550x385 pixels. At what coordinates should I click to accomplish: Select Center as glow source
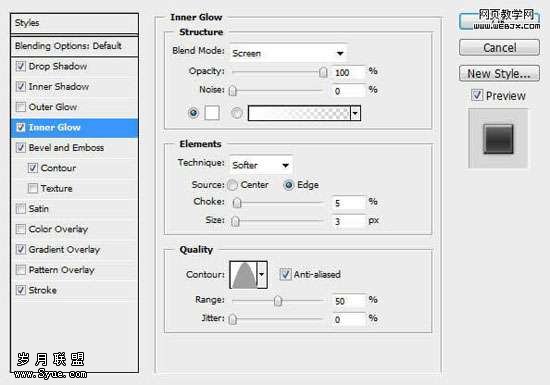pos(232,185)
